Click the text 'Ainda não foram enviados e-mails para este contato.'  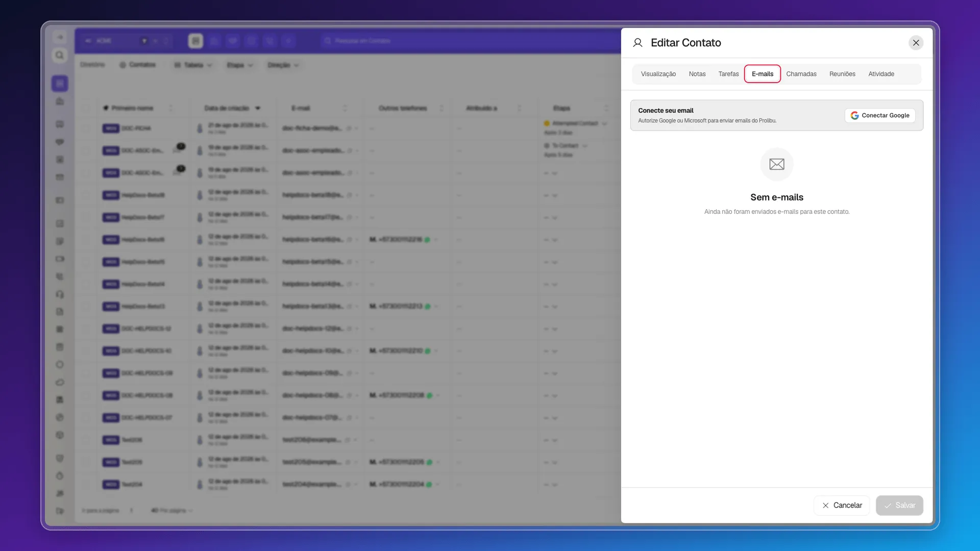click(777, 212)
